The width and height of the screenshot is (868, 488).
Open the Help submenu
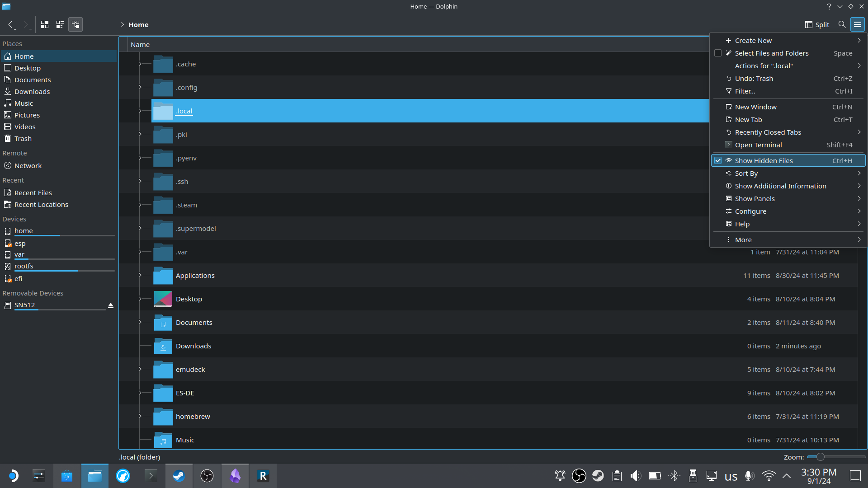788,224
